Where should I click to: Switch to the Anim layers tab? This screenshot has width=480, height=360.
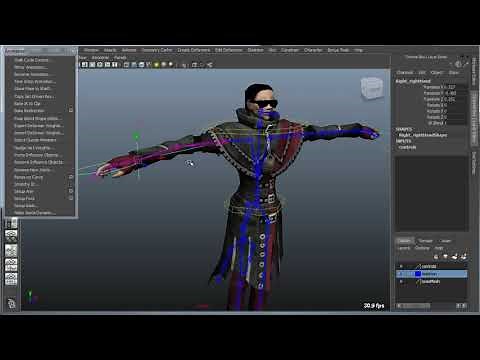(446, 241)
